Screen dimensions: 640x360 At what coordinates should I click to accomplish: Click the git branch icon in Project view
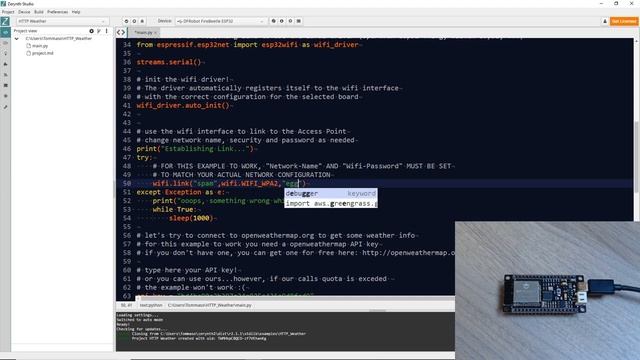(99, 31)
